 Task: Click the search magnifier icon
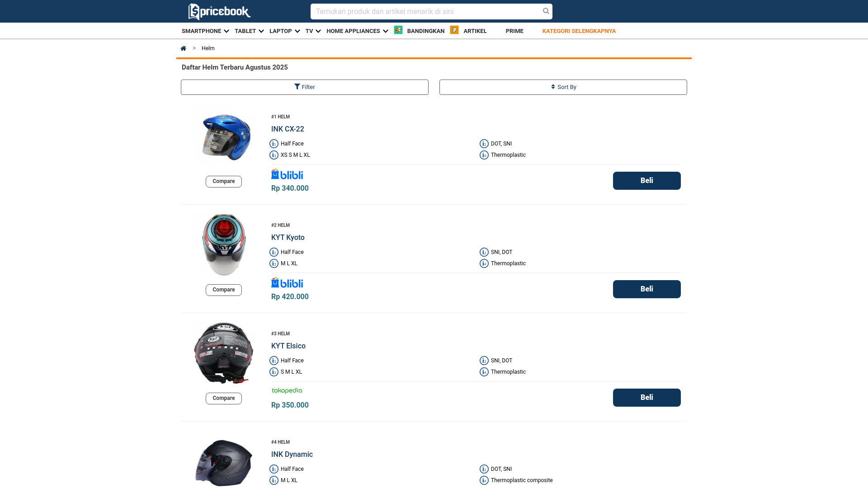[546, 11]
